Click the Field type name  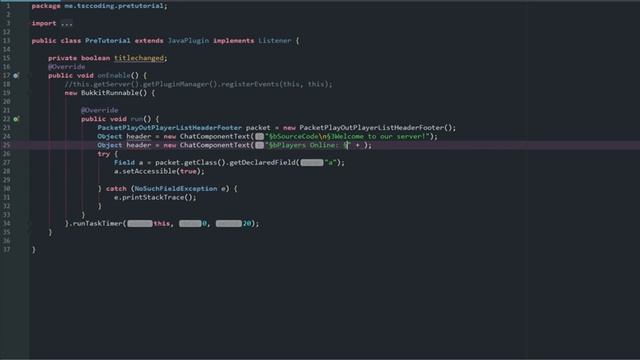point(124,162)
